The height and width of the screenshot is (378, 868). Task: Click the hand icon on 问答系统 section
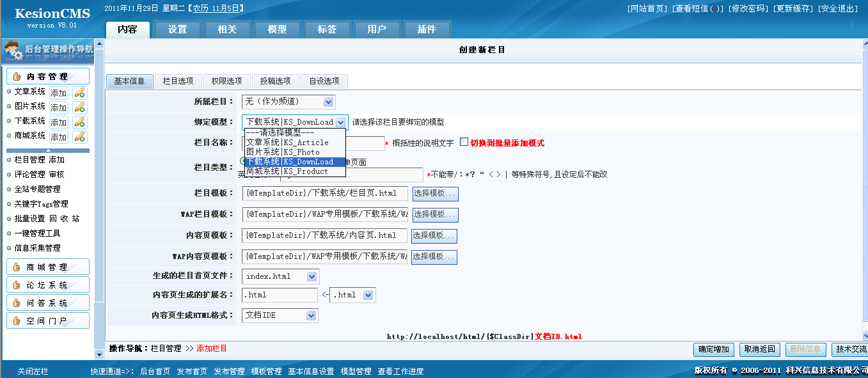pyautogui.click(x=17, y=303)
